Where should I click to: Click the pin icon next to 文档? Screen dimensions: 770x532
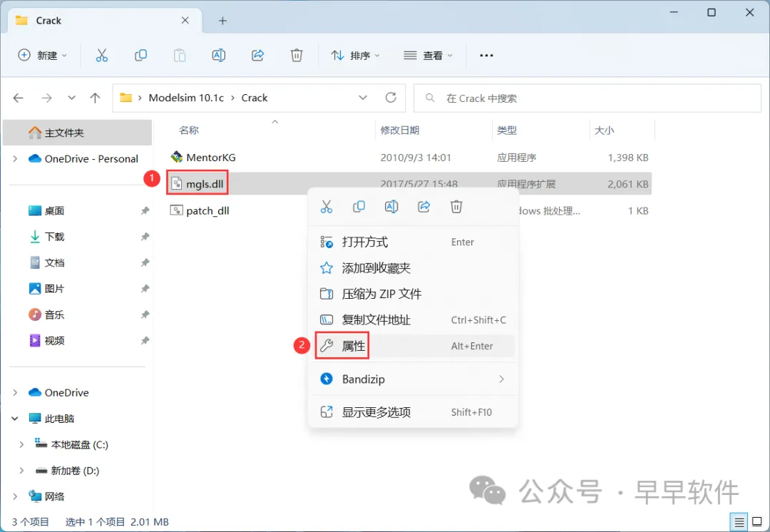(145, 263)
